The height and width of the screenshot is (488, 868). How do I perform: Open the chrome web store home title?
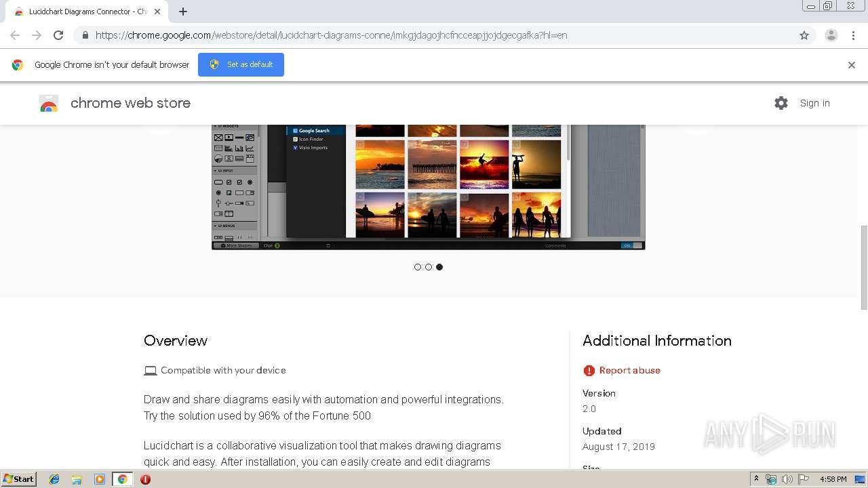(x=130, y=103)
